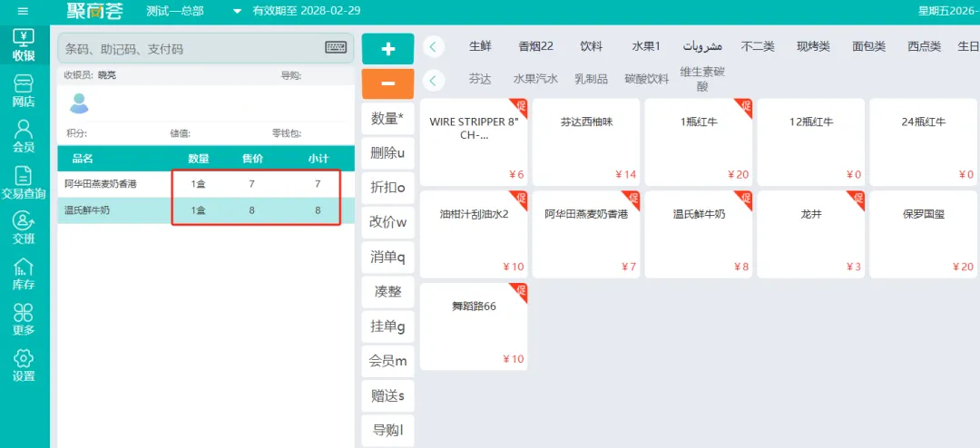Click the member avatar icon
The image size is (980, 448).
point(79,103)
